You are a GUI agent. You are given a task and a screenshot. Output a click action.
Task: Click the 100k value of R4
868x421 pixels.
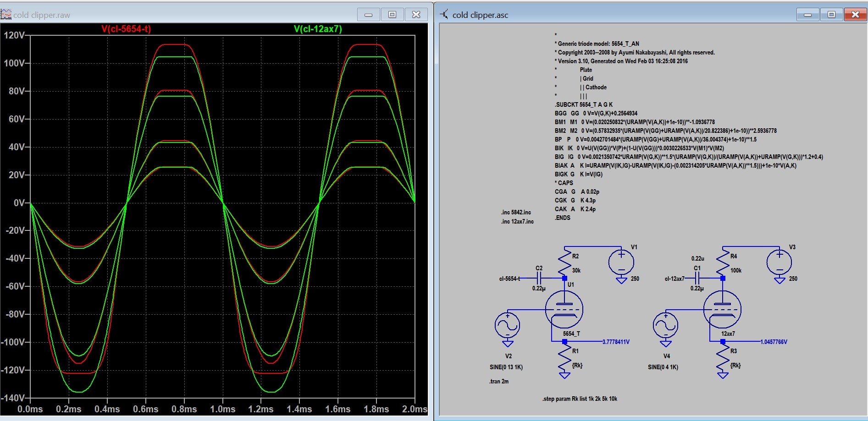[x=736, y=270]
